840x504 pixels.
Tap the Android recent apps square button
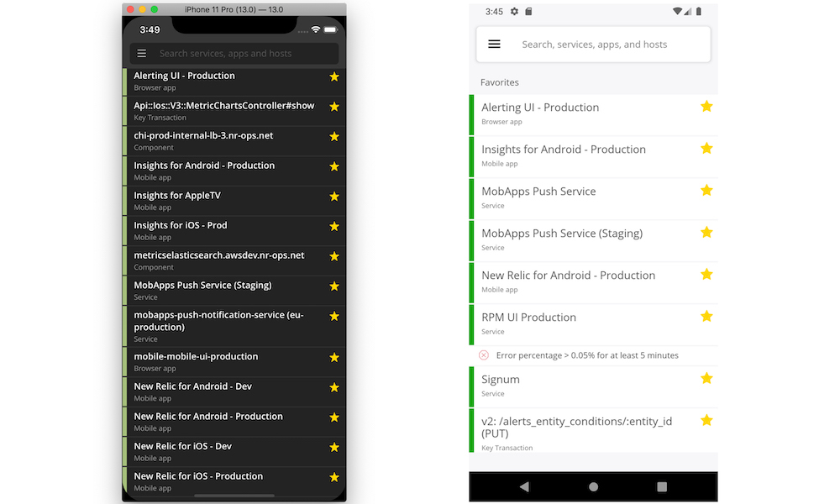pos(662,486)
